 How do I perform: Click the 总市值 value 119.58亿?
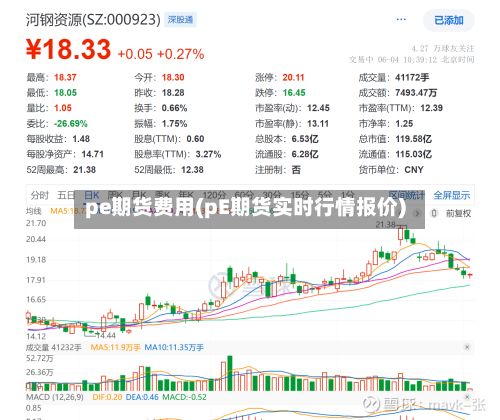[x=413, y=139]
